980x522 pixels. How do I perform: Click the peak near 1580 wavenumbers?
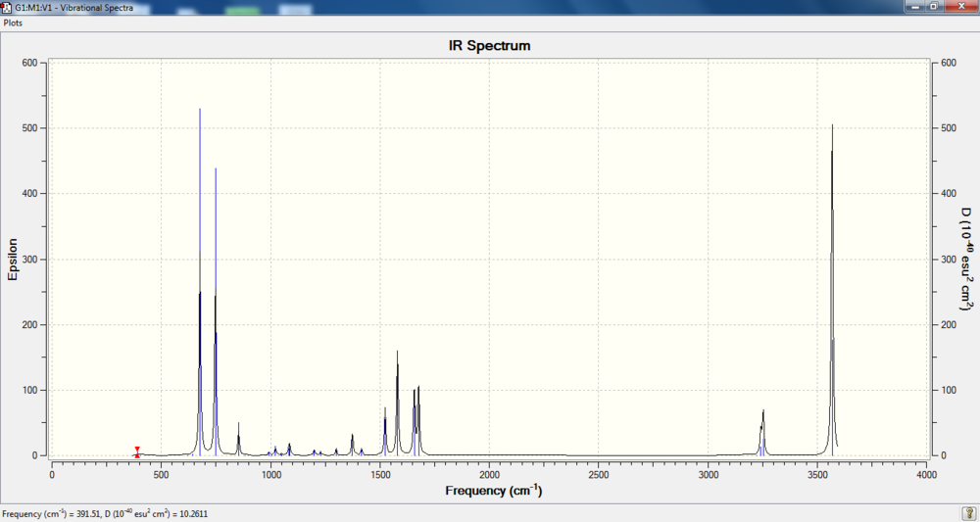point(398,403)
